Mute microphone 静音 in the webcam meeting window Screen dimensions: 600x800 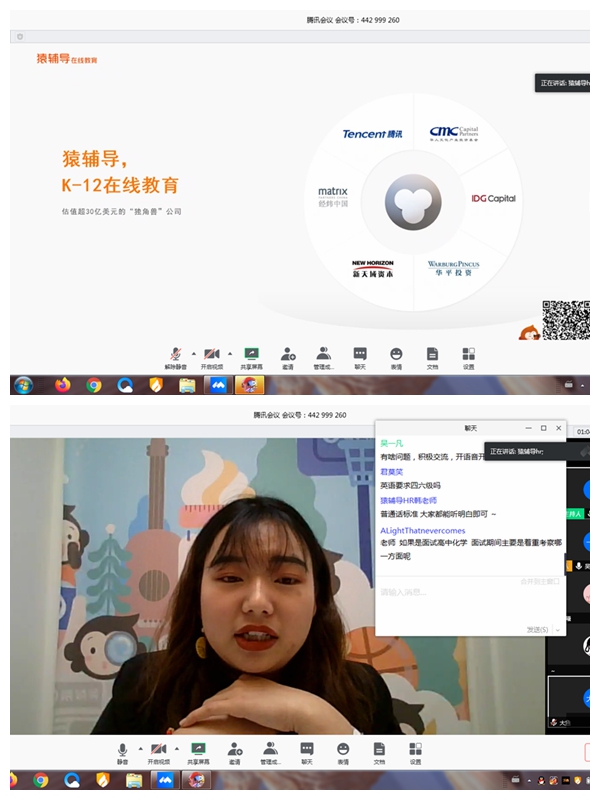pyautogui.click(x=122, y=754)
